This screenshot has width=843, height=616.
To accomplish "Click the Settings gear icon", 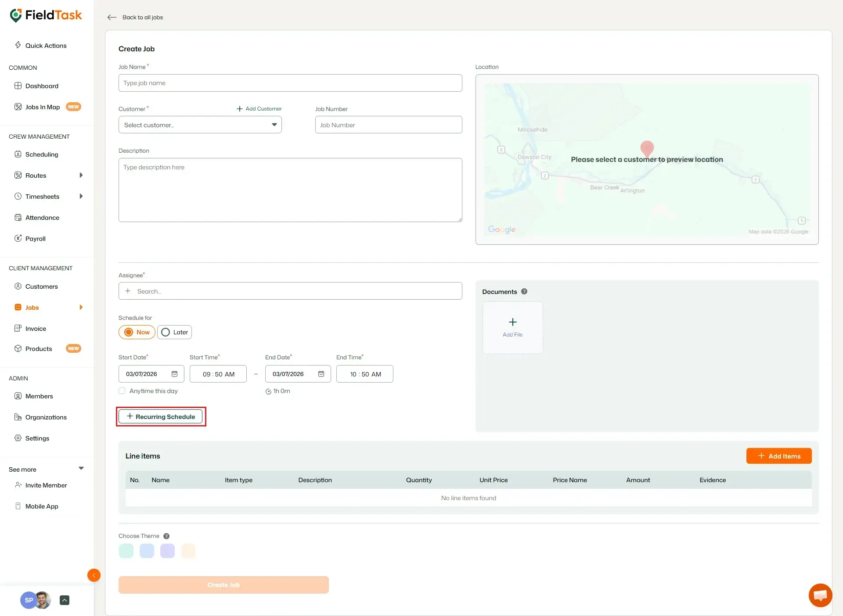I will point(18,438).
